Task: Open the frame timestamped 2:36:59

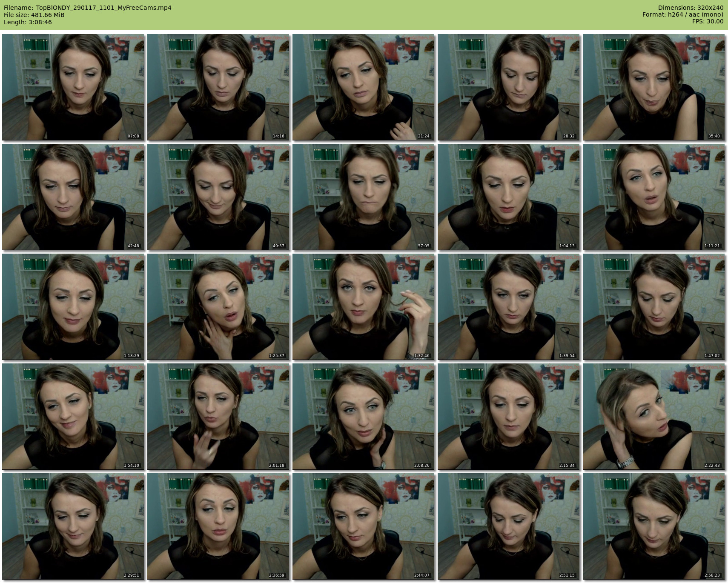Action: pyautogui.click(x=218, y=526)
